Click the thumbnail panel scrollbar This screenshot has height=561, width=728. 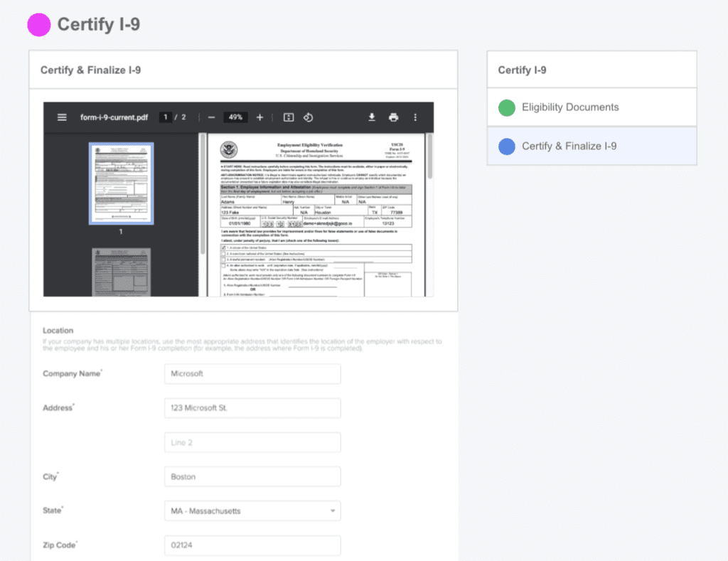(x=203, y=194)
